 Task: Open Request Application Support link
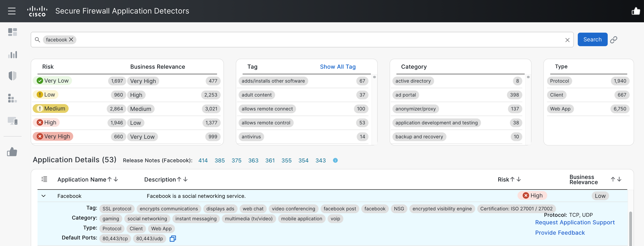pos(575,222)
